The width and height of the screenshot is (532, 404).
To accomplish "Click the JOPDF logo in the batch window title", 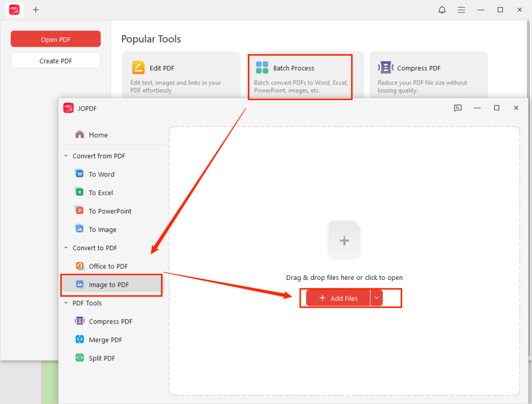I will tap(69, 108).
